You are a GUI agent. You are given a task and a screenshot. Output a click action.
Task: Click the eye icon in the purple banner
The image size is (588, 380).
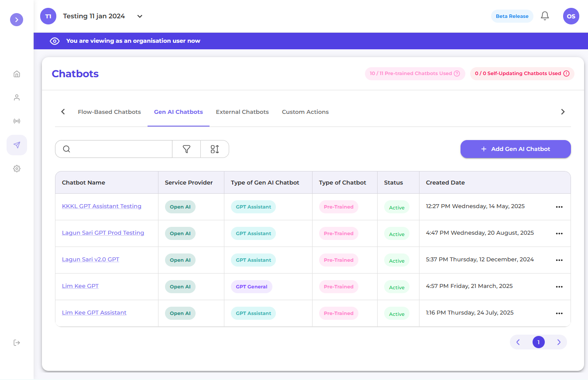[55, 41]
